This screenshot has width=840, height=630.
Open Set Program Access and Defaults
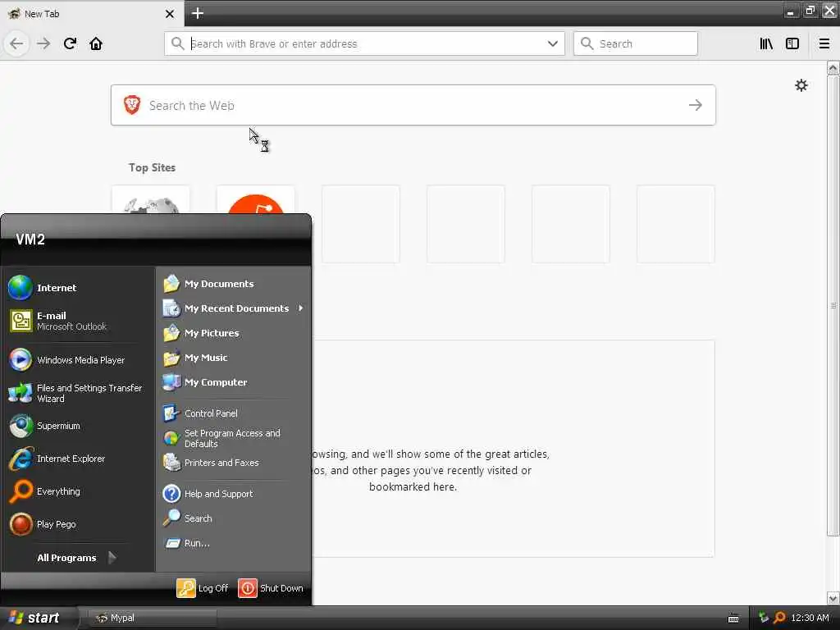233,438
